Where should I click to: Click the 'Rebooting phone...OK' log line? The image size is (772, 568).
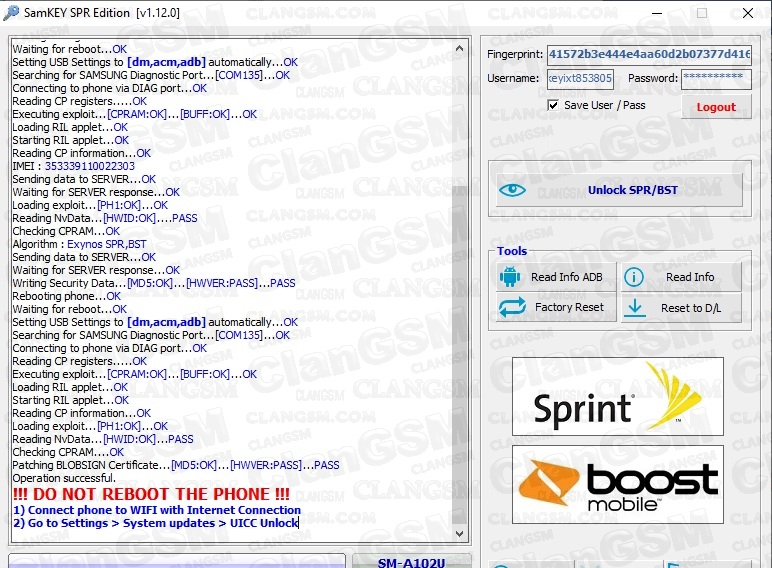coord(66,296)
